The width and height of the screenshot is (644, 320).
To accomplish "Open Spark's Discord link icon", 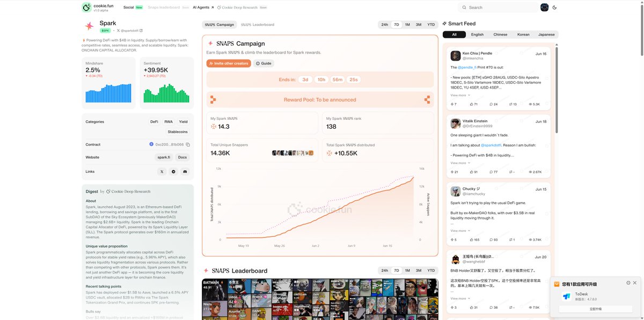I will [x=185, y=171].
